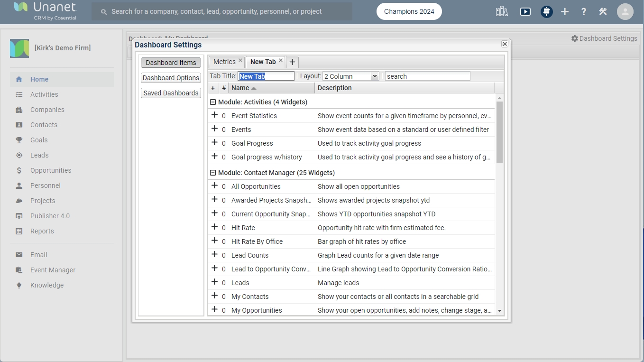Click the widget search field
This screenshot has width=644, height=362.
click(427, 76)
